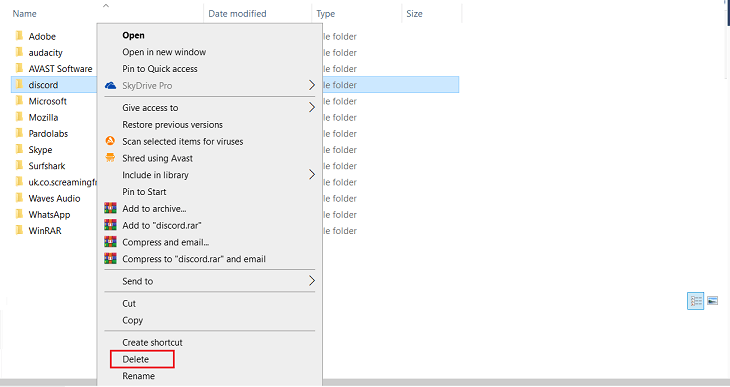Sort by the Date modified column header
Image resolution: width=730 pixels, height=387 pixels.
tap(237, 14)
